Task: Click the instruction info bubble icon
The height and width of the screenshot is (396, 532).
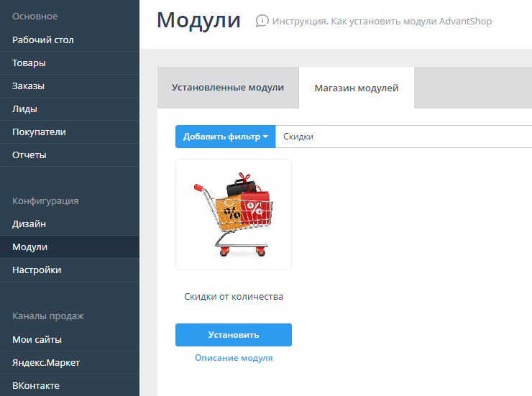Action: pyautogui.click(x=262, y=22)
